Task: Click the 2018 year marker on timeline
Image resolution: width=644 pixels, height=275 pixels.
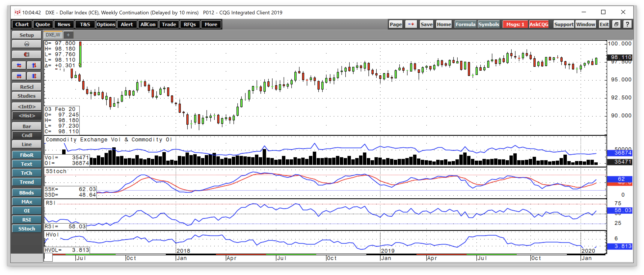Action: (183, 251)
